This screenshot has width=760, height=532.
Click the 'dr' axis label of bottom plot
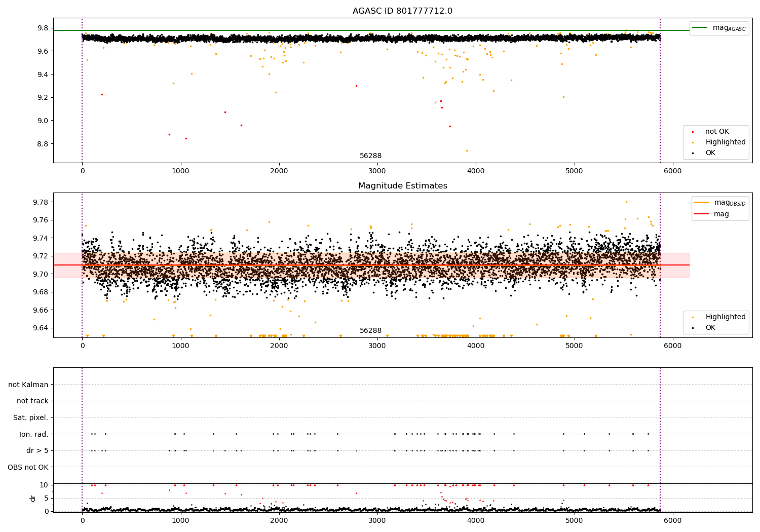(33, 498)
